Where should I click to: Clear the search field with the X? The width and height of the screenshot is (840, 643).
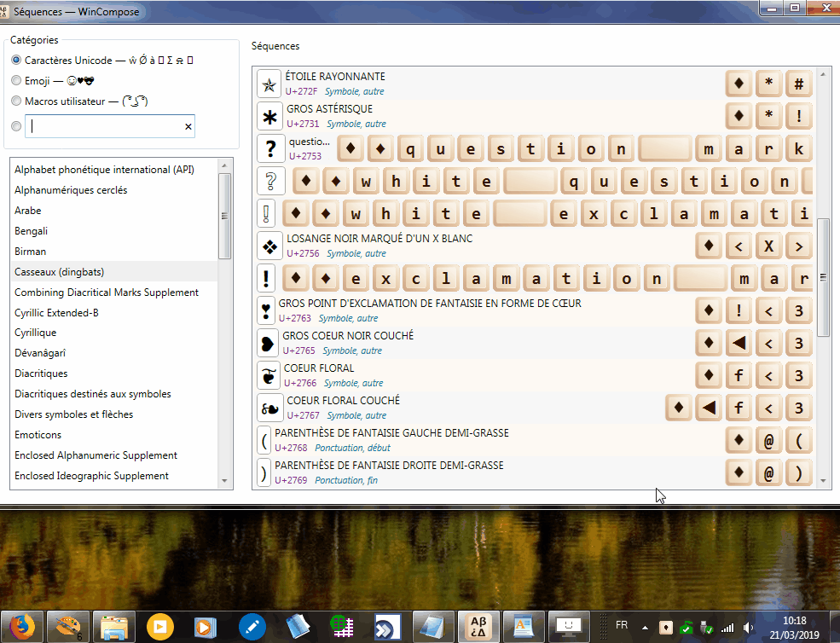coord(188,126)
